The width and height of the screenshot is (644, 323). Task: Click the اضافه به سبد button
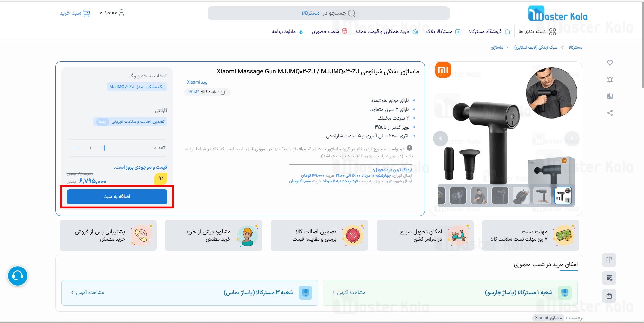pos(117,197)
